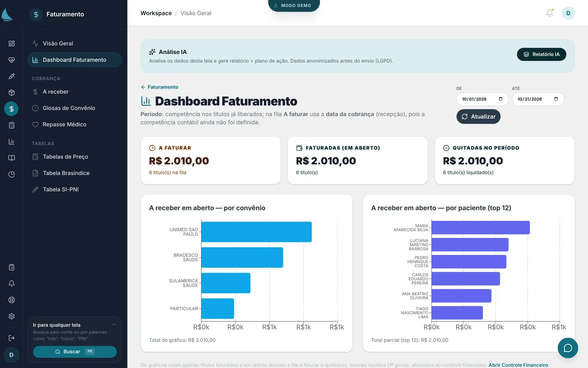Screen dimensions: 588x368
Task: Open the bell icon in left rail
Action: [x=11, y=284]
